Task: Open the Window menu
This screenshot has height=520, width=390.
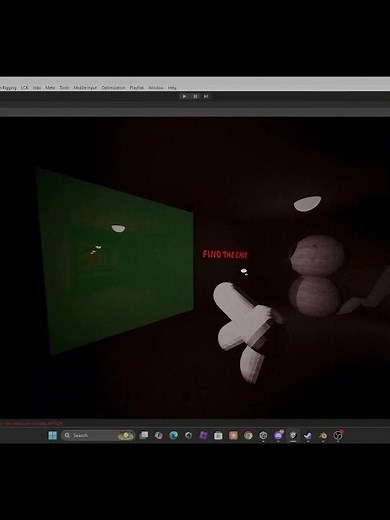Action: [156, 88]
